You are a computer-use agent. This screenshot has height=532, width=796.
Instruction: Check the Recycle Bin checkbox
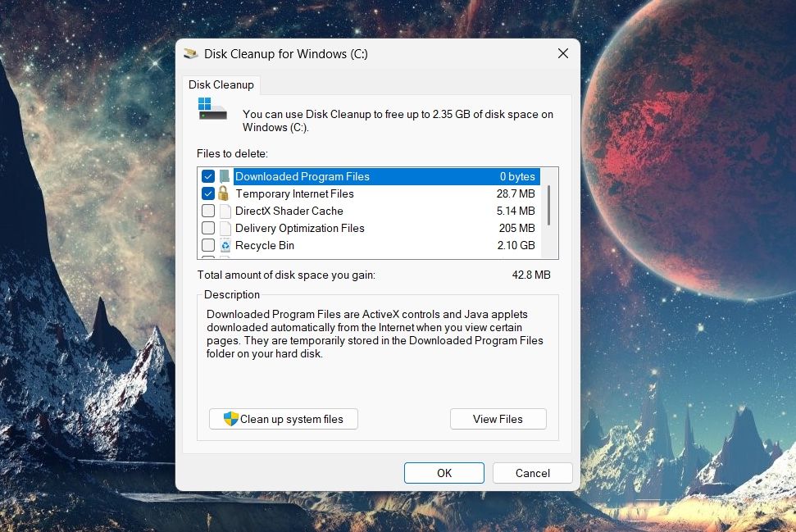point(208,245)
